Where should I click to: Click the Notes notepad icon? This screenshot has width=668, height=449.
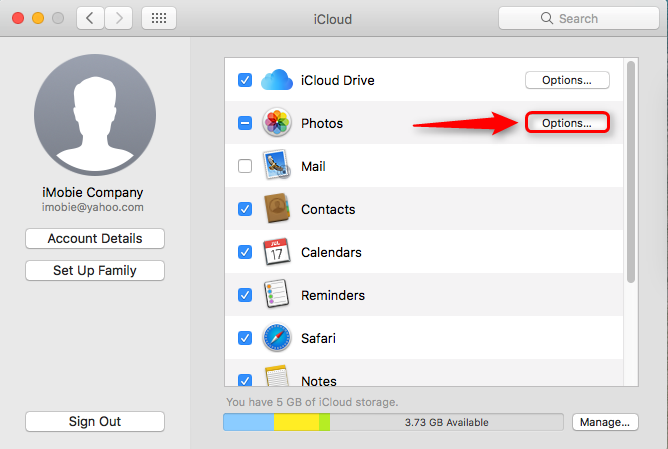tap(276, 376)
